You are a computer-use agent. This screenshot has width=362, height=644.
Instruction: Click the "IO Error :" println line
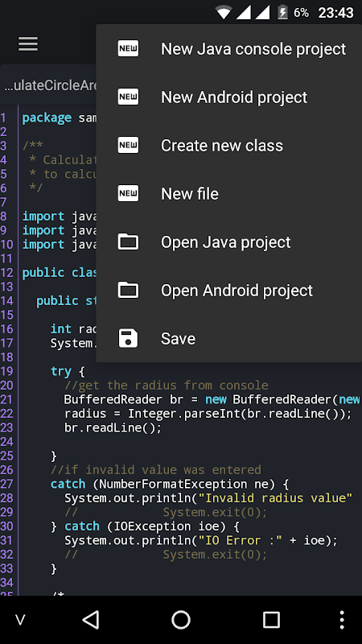pyautogui.click(x=201, y=540)
